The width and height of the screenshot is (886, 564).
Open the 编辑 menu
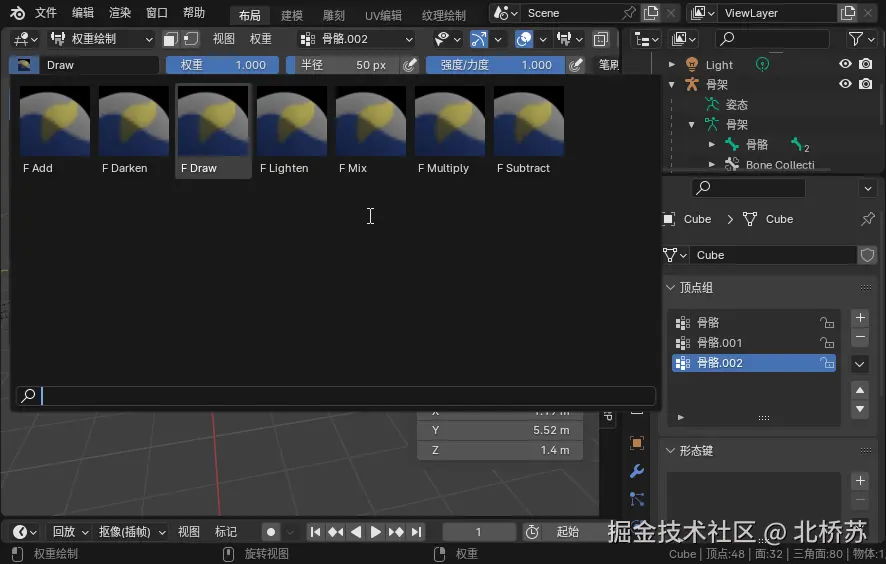(83, 13)
